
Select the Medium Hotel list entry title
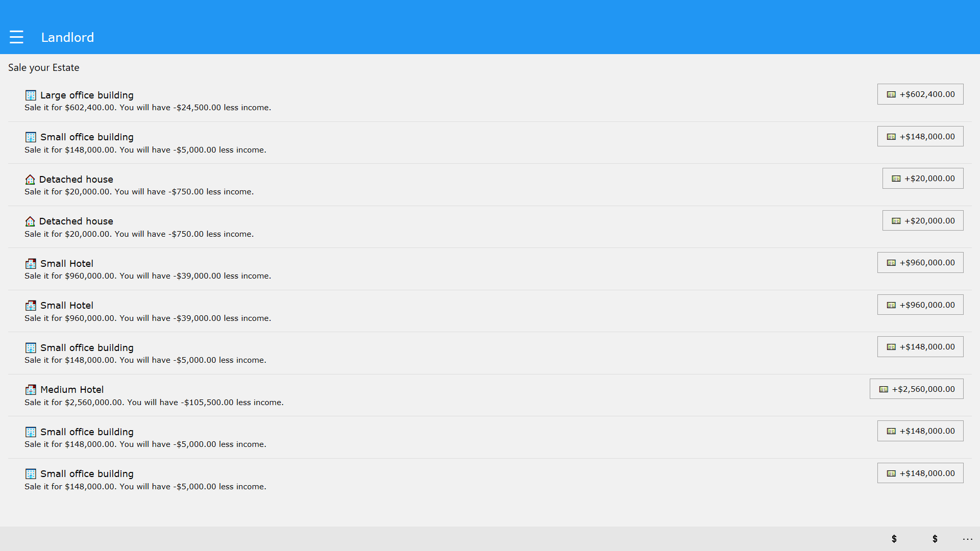pyautogui.click(x=72, y=390)
